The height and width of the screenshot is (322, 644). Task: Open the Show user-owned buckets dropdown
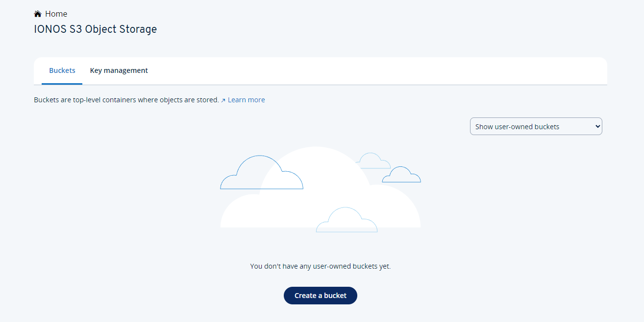click(536, 126)
